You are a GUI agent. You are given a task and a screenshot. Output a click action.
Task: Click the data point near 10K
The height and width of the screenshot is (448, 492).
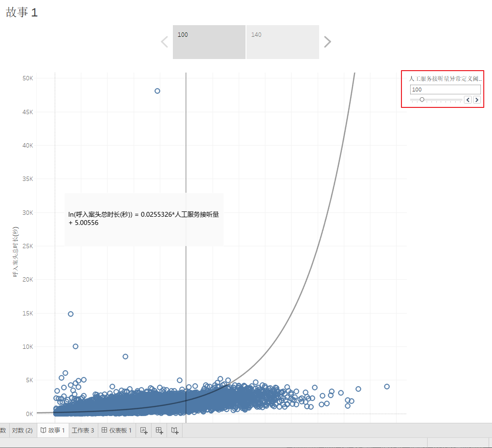(76, 346)
